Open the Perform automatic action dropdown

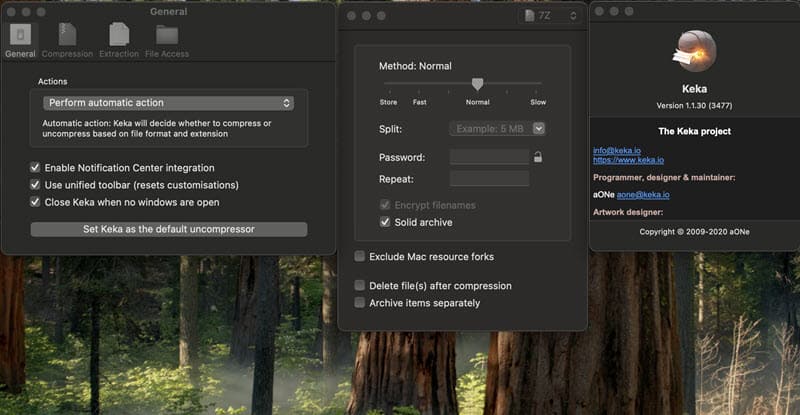[x=168, y=102]
